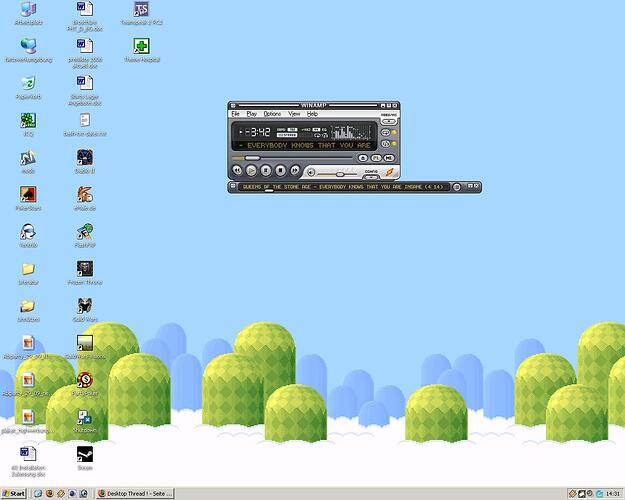Select the TeamSpeak 2 desktop icon
Screen dimensions: 625x500
pyautogui.click(x=142, y=14)
